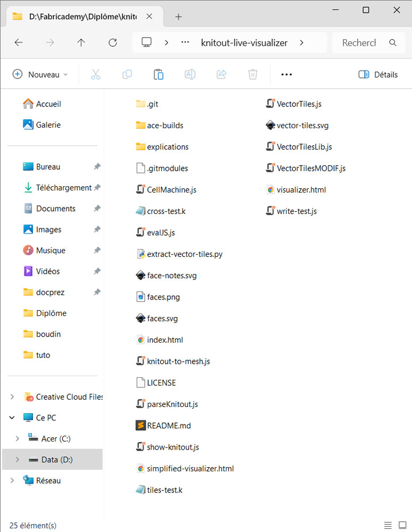This screenshot has height=532, width=412.
Task: Select the faces.png image file
Action: pos(158,297)
